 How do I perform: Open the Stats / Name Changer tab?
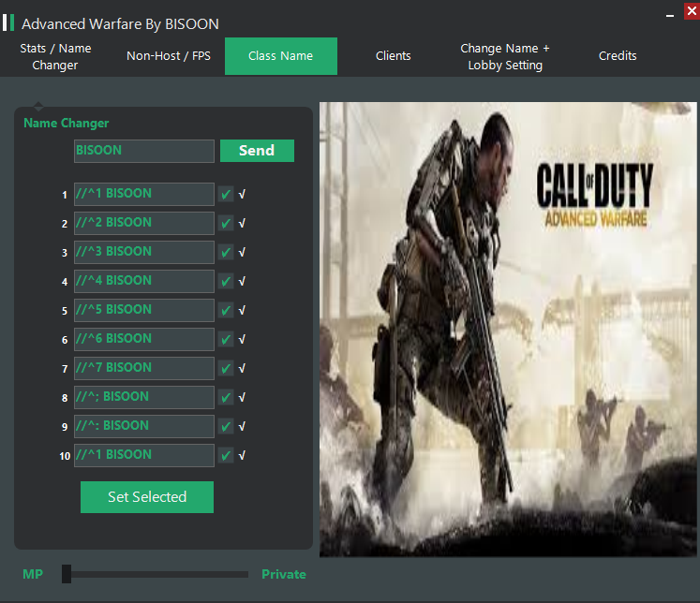55,56
